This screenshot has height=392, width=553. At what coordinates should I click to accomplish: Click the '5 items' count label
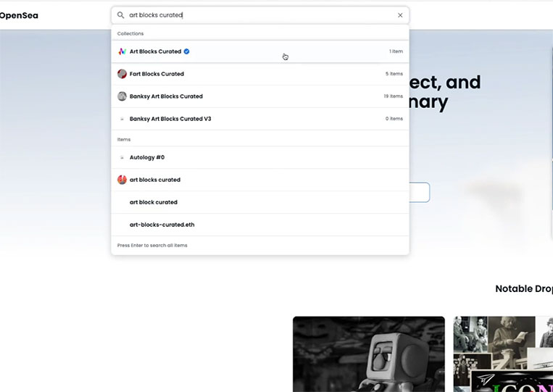point(394,74)
